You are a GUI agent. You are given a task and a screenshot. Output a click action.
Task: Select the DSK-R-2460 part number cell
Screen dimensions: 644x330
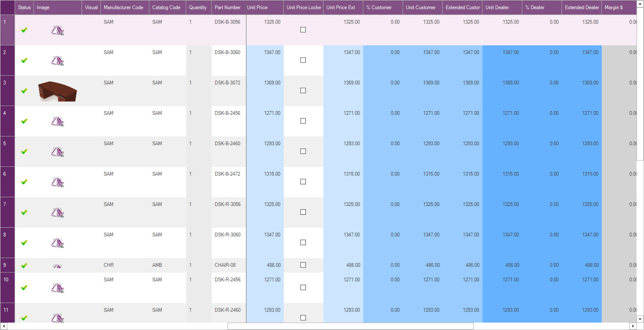click(229, 312)
